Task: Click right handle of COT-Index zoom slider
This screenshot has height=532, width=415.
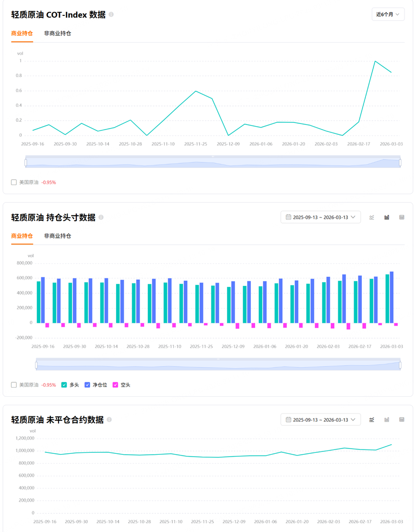Action: pos(401,163)
